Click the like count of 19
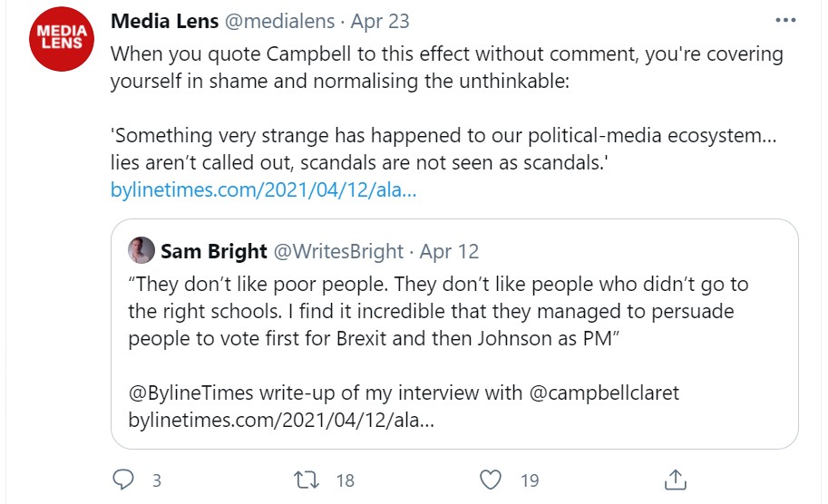828x504 pixels. tap(530, 481)
